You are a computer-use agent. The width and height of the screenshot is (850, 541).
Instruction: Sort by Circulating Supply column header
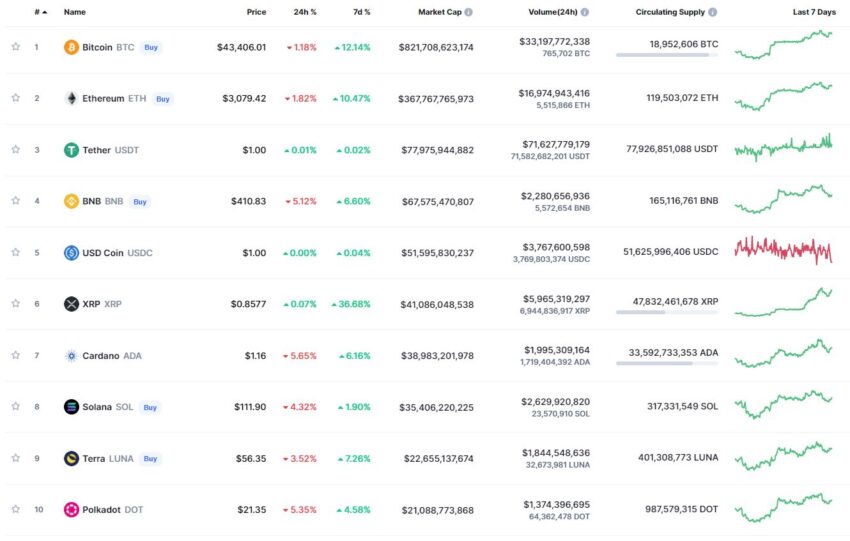[x=670, y=12]
